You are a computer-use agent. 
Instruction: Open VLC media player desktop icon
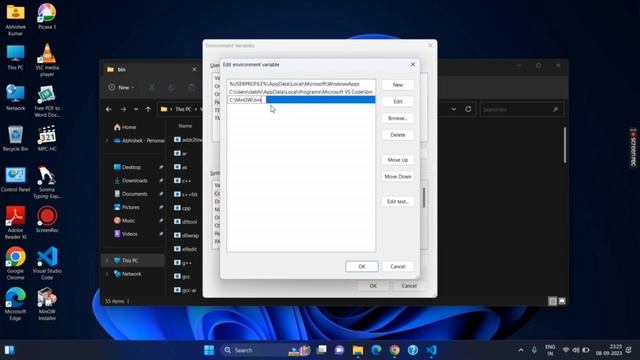pos(47,60)
